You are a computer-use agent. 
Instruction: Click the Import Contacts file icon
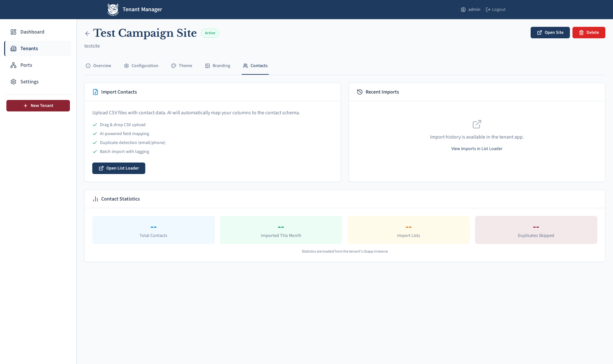coord(95,92)
